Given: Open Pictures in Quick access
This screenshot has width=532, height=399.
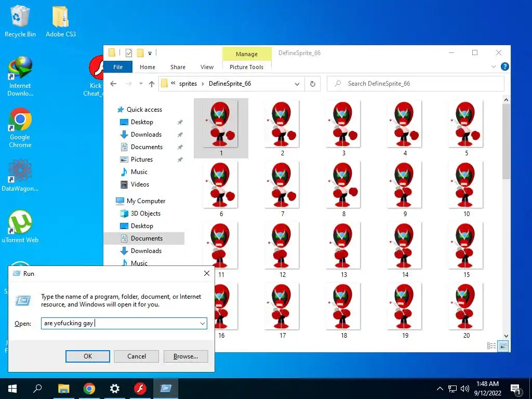Looking at the screenshot, I should pyautogui.click(x=142, y=159).
